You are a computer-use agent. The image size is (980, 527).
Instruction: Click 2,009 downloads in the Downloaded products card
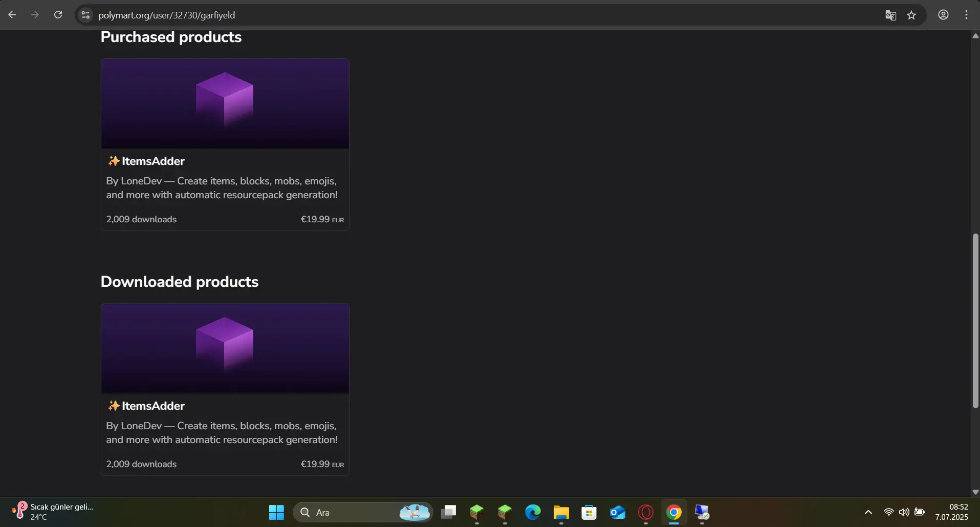[141, 464]
